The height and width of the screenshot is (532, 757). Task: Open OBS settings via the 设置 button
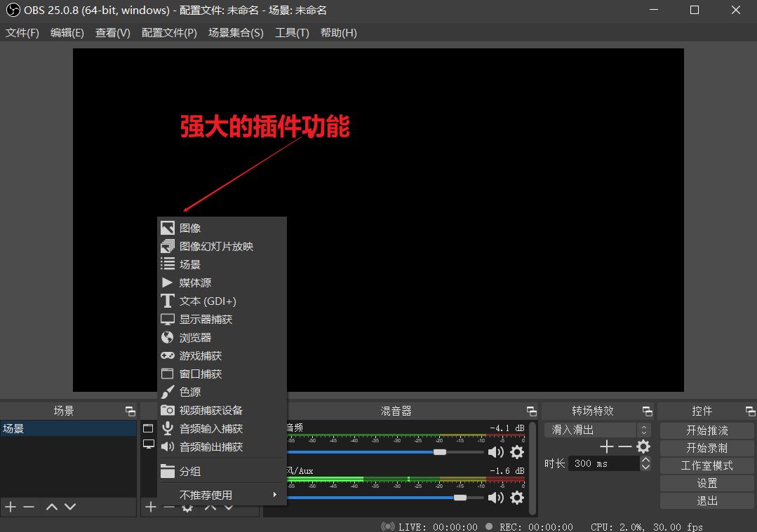tap(706, 483)
